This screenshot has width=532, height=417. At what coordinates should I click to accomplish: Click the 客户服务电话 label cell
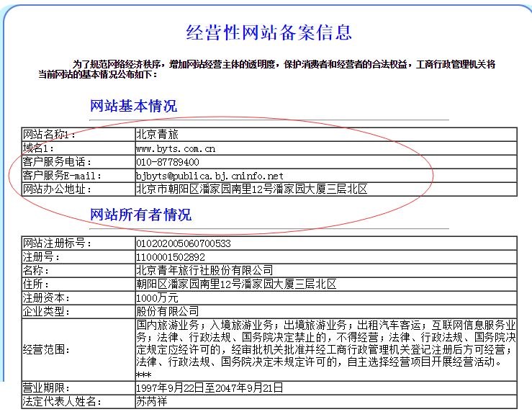point(58,162)
